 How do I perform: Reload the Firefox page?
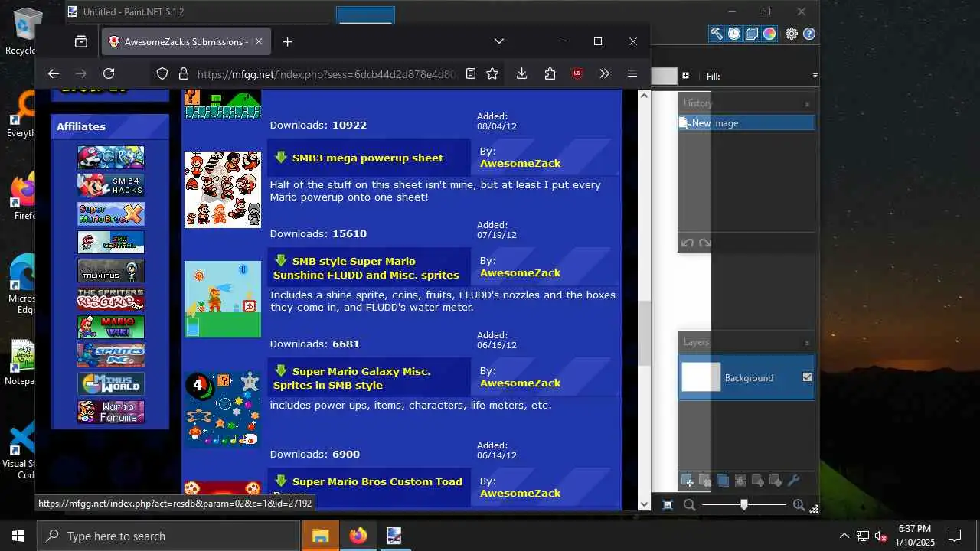pos(109,73)
